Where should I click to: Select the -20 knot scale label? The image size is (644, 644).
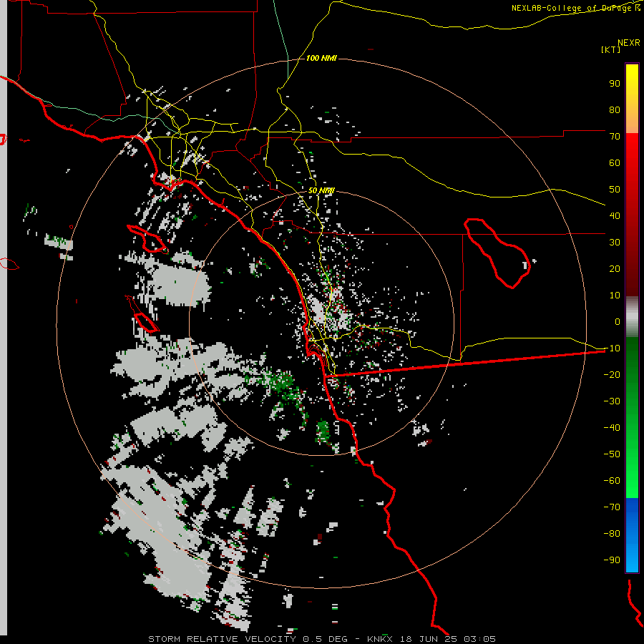tap(612, 374)
